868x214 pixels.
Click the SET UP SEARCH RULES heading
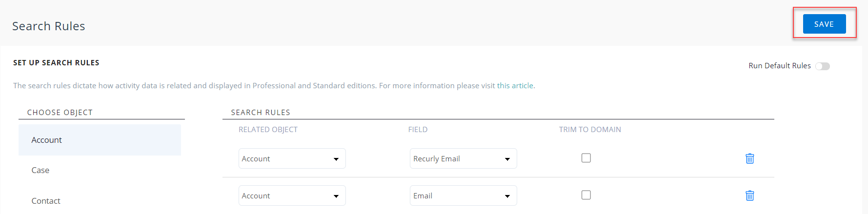(x=56, y=63)
